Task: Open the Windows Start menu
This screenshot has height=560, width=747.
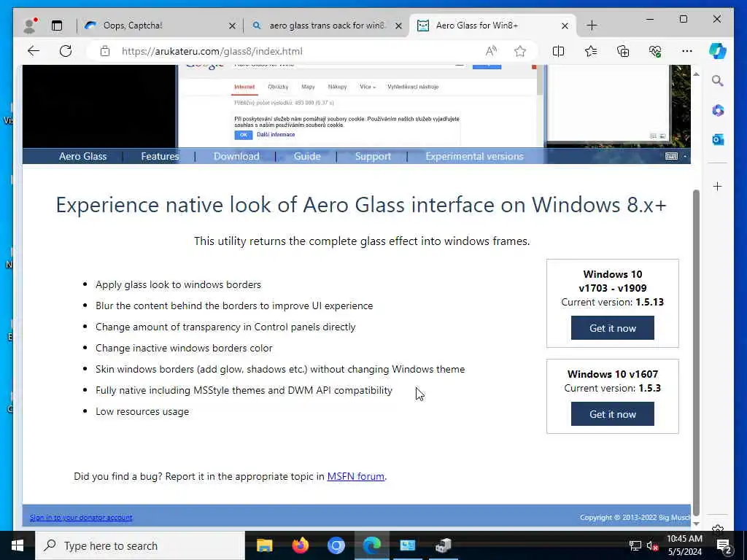Action: point(18,545)
